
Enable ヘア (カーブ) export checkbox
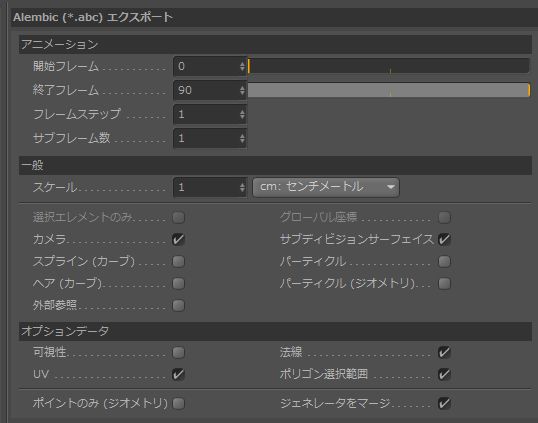[x=178, y=283]
